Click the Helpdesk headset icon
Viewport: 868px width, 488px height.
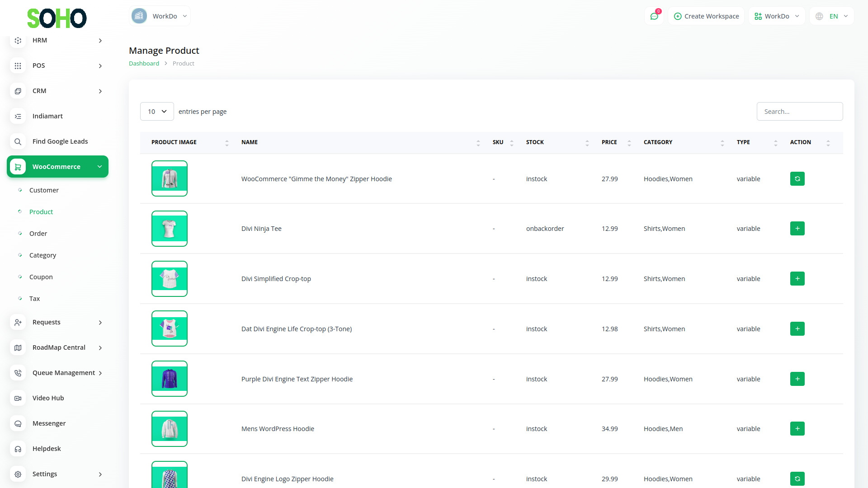[18, 449]
